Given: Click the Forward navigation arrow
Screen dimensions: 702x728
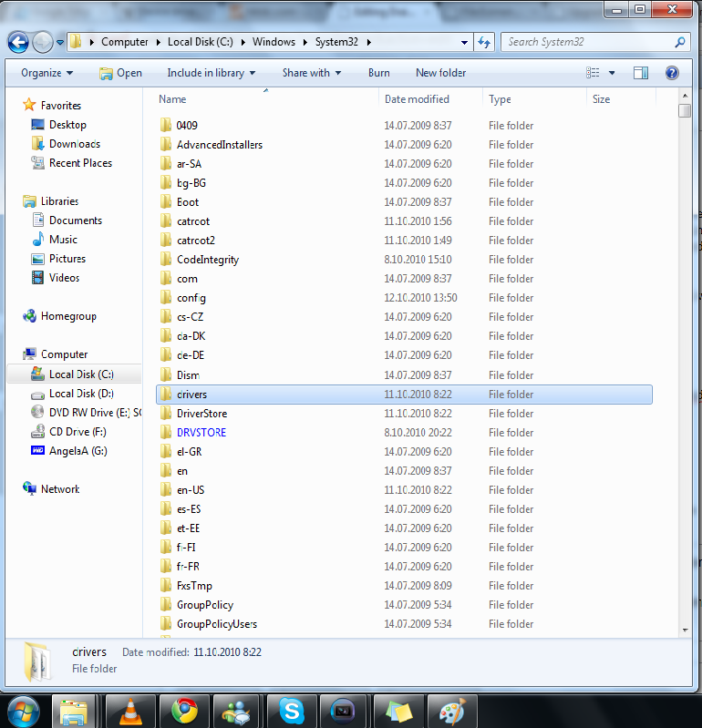Looking at the screenshot, I should pos(43,43).
